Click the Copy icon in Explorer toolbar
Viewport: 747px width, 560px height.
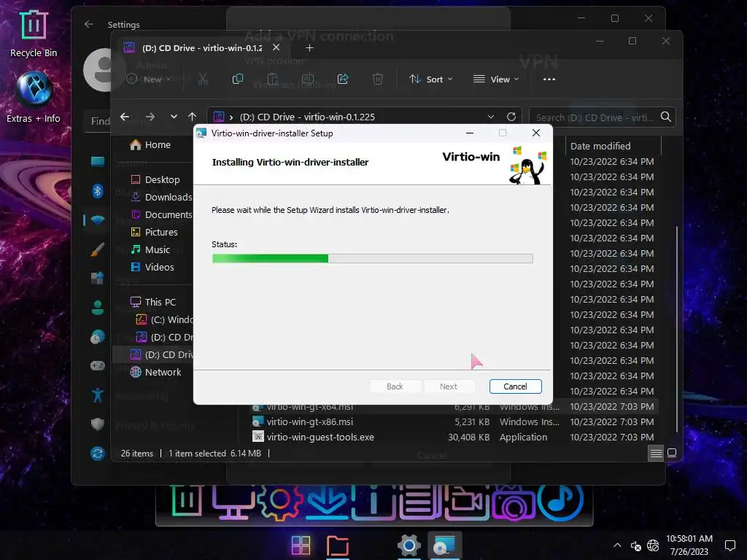coord(237,79)
